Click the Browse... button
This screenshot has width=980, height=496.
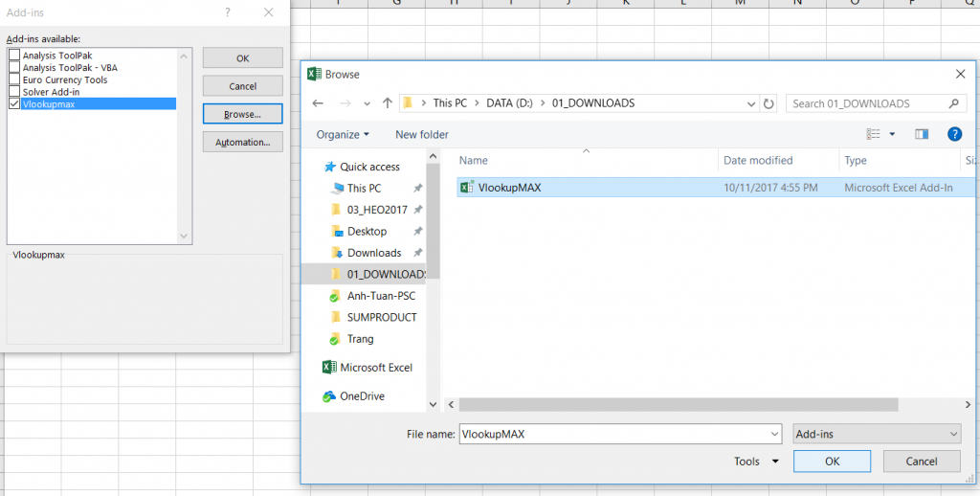tap(242, 114)
